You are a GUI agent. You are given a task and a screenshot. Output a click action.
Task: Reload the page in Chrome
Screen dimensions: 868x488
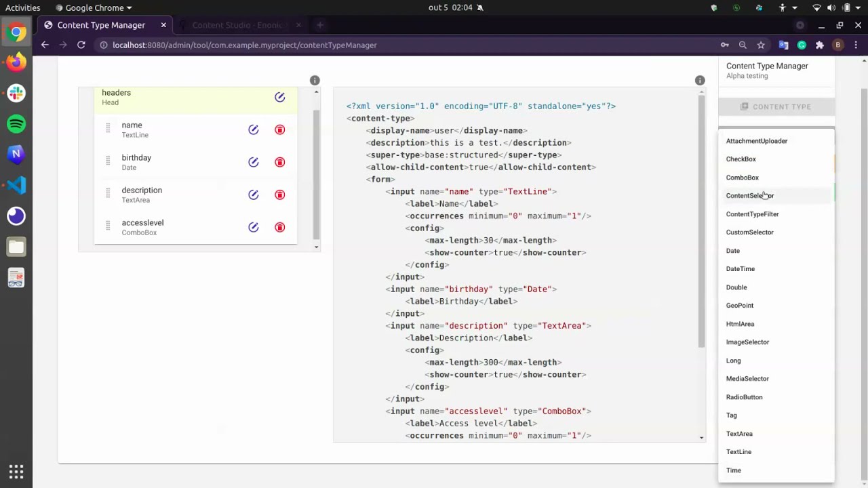pyautogui.click(x=81, y=45)
